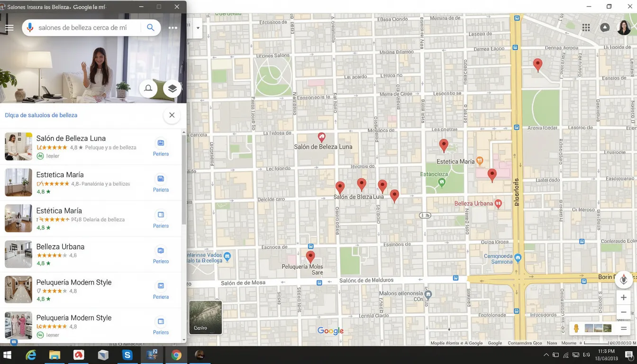Open the hamburger menu in the search panel
Screen dimensions: 637x364
[x=9, y=27]
